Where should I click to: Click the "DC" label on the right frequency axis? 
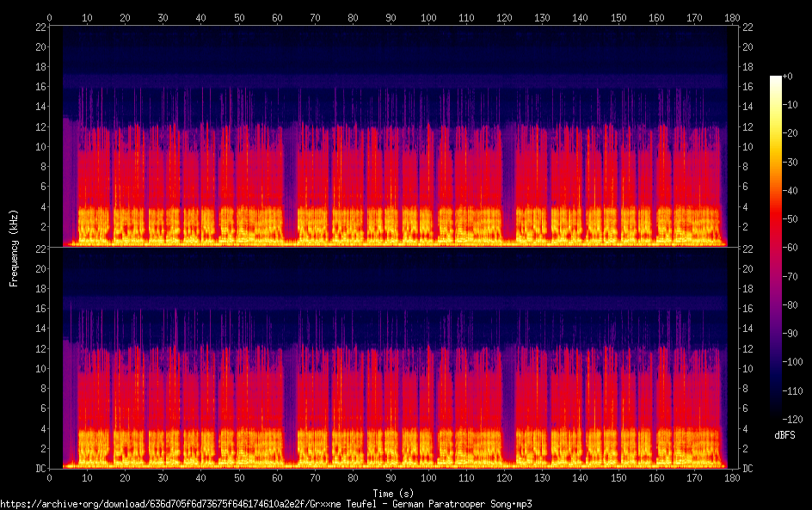pyautogui.click(x=747, y=469)
